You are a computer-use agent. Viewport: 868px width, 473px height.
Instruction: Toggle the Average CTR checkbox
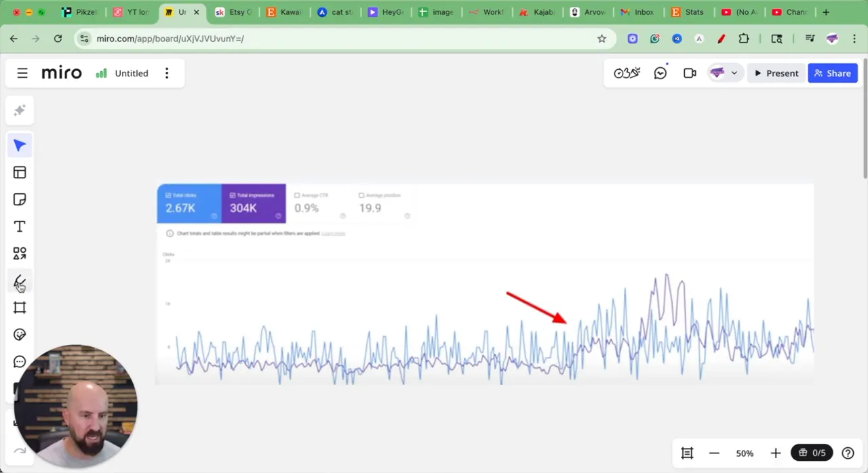[x=297, y=195]
